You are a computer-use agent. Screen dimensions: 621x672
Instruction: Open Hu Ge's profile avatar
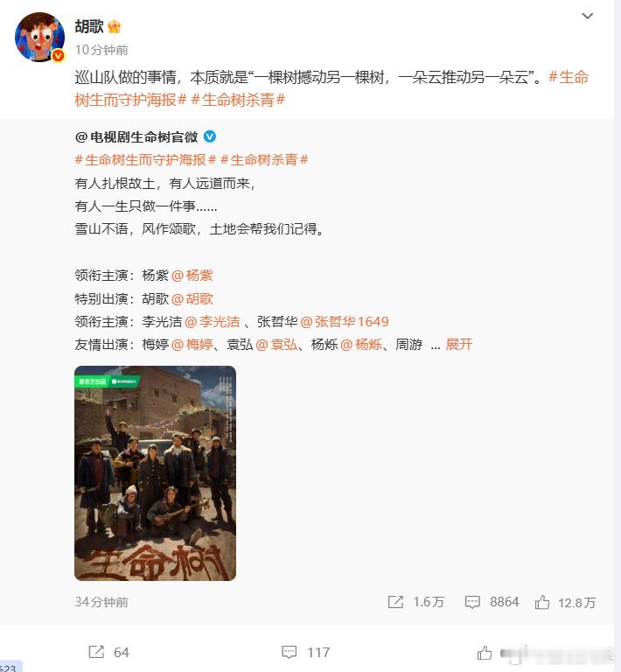[x=40, y=37]
